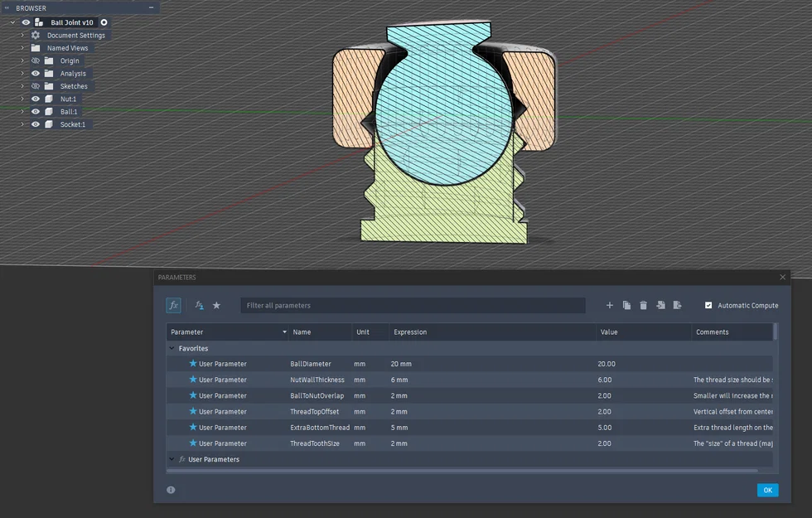Viewport: 812px width, 518px height.
Task: Click the Document Settings gear icon
Action: [35, 35]
